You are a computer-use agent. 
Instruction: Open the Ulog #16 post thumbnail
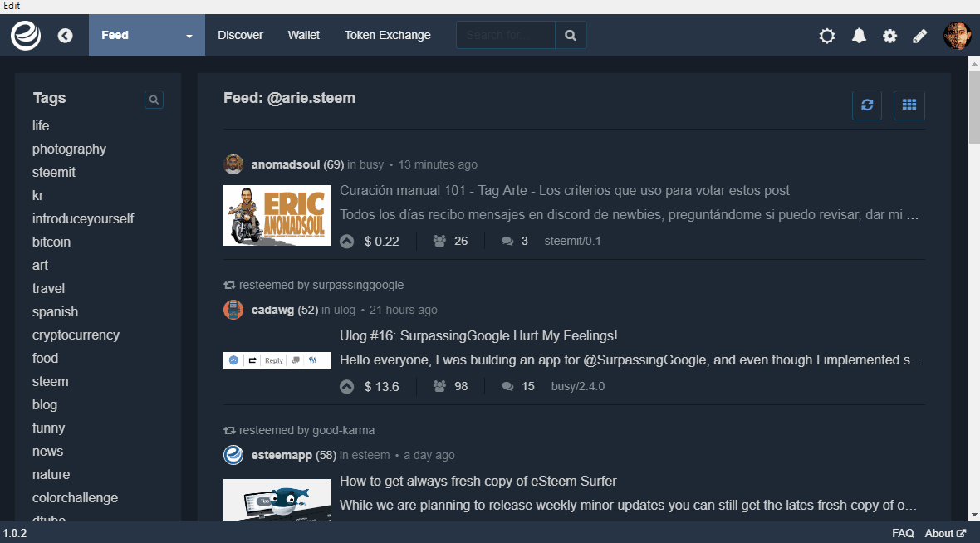pyautogui.click(x=277, y=360)
